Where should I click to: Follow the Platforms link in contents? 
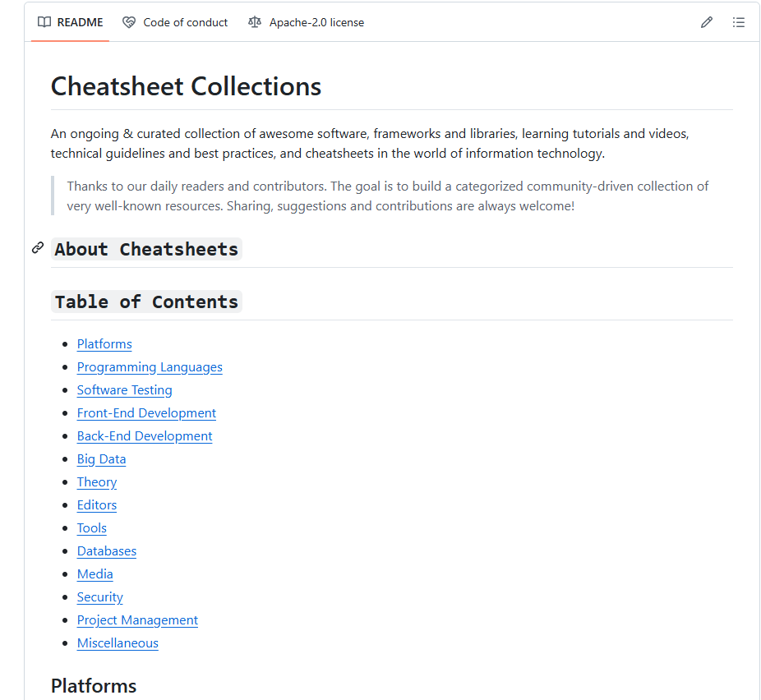[104, 344]
